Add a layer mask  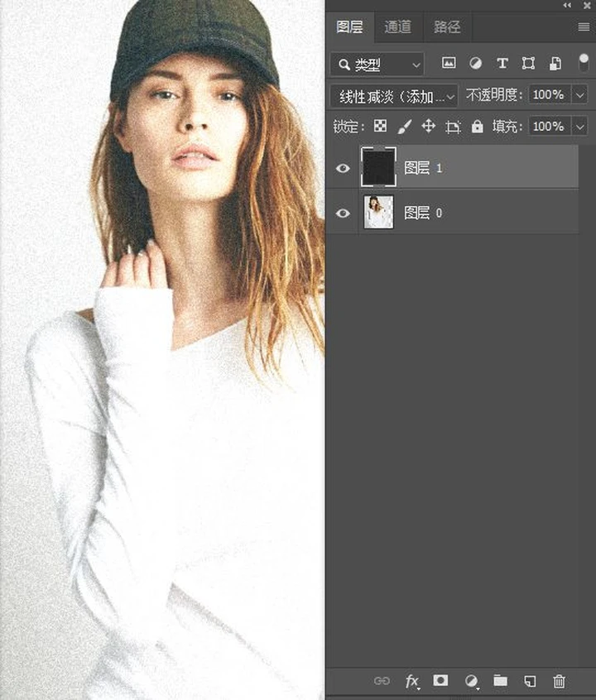tap(440, 680)
